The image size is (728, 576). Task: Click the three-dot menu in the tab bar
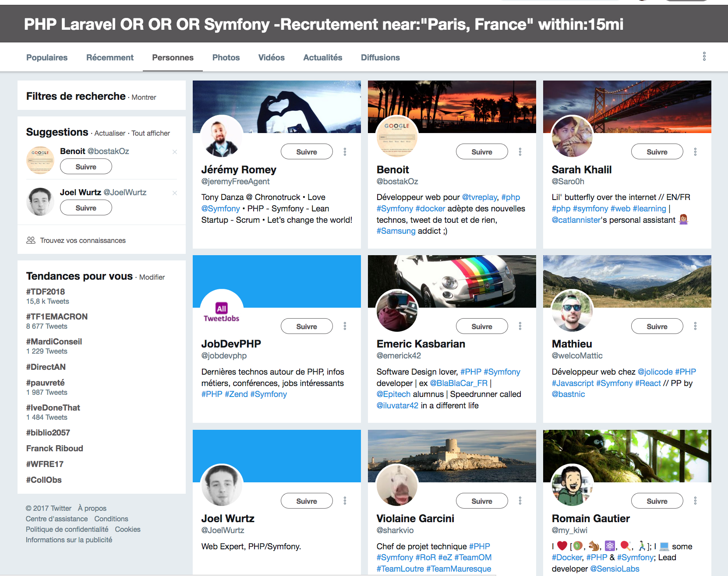pos(704,56)
